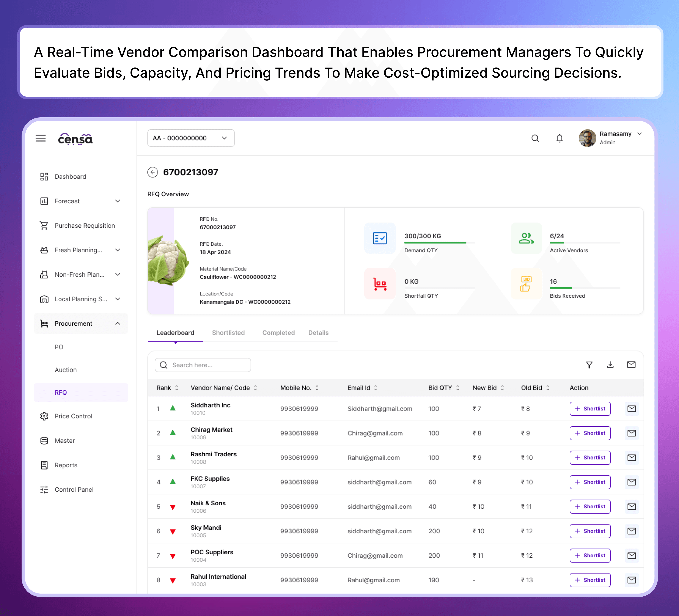This screenshot has width=679, height=616.
Task: Shortlist the Chirag Market vendor
Action: coord(590,433)
